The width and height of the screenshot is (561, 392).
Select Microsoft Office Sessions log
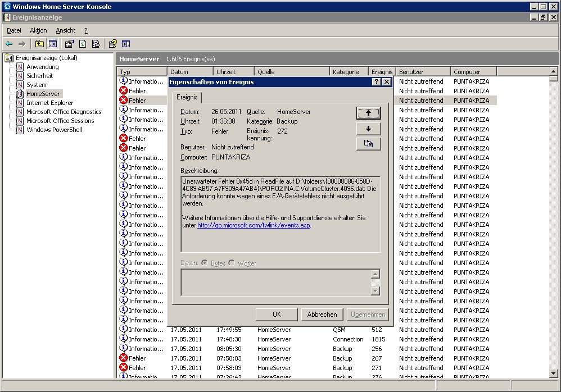pyautogui.click(x=61, y=121)
